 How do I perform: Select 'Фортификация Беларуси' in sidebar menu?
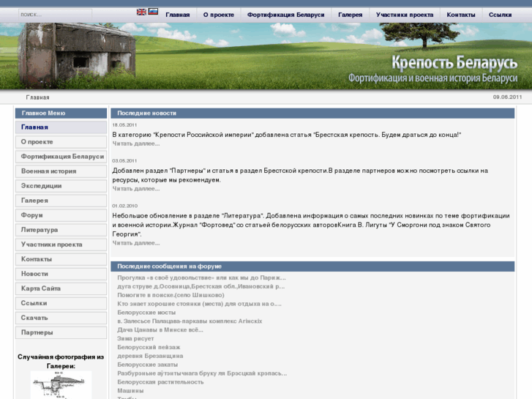coord(61,157)
